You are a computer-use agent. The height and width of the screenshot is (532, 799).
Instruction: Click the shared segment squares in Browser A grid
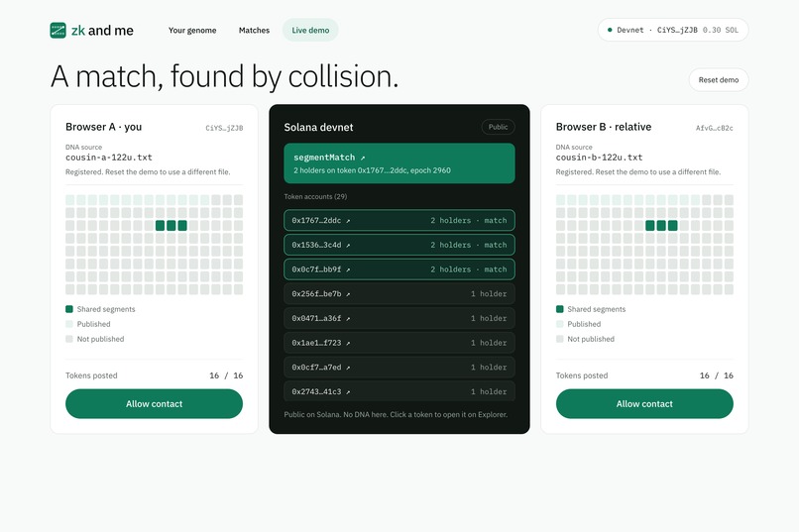171,226
